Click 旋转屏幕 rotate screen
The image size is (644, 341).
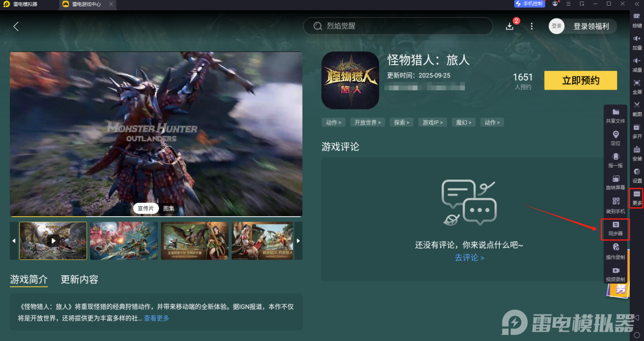[x=615, y=182]
